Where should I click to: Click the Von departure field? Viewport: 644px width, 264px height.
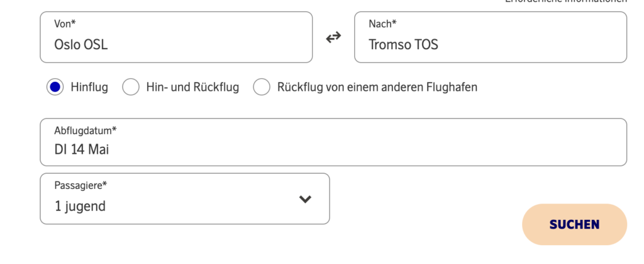tap(176, 37)
